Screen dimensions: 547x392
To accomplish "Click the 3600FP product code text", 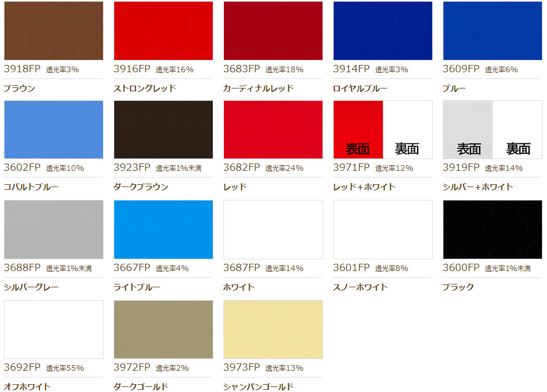I will 461,267.
